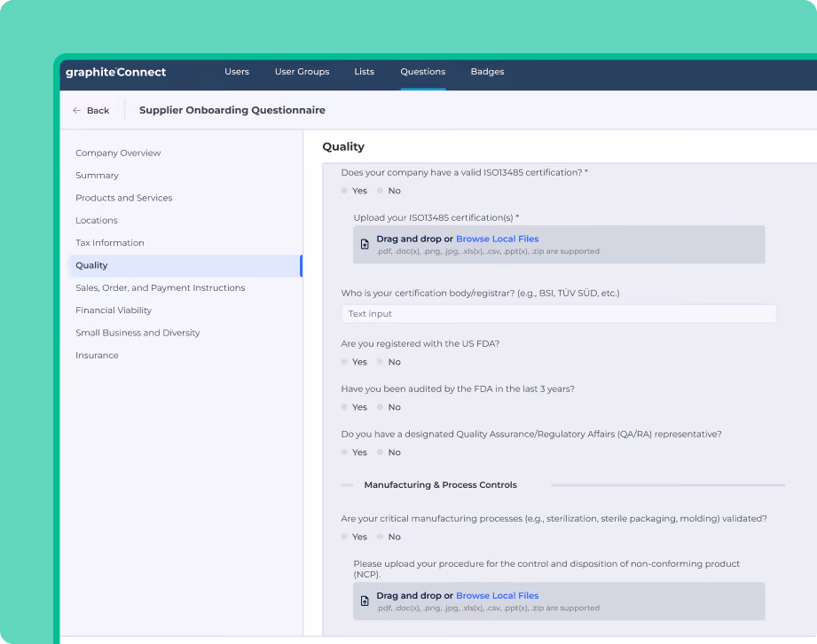Select Yes for valid ISO13485 certification
This screenshot has height=644, width=817.
coord(344,191)
